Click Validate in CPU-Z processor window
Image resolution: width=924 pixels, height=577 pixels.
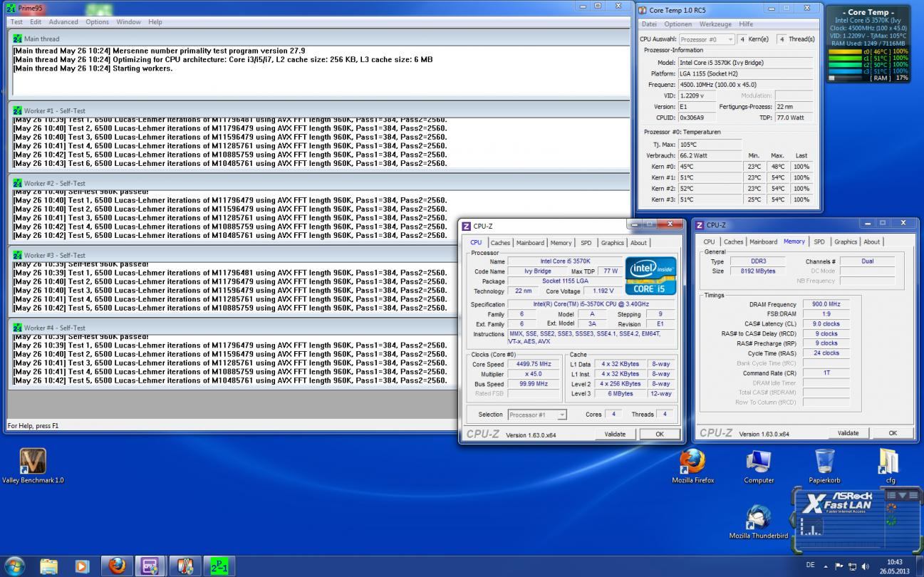pyautogui.click(x=615, y=434)
